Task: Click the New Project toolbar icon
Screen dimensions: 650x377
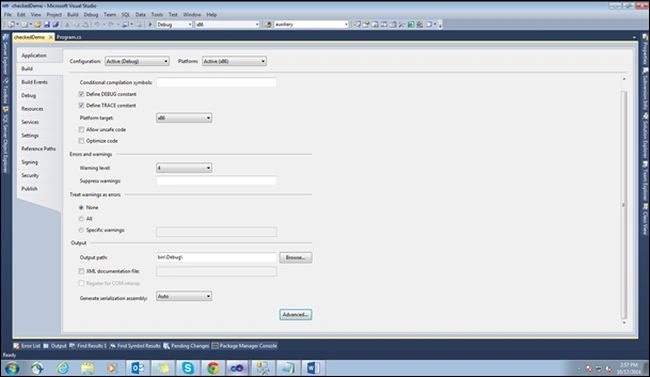Action: [12, 24]
